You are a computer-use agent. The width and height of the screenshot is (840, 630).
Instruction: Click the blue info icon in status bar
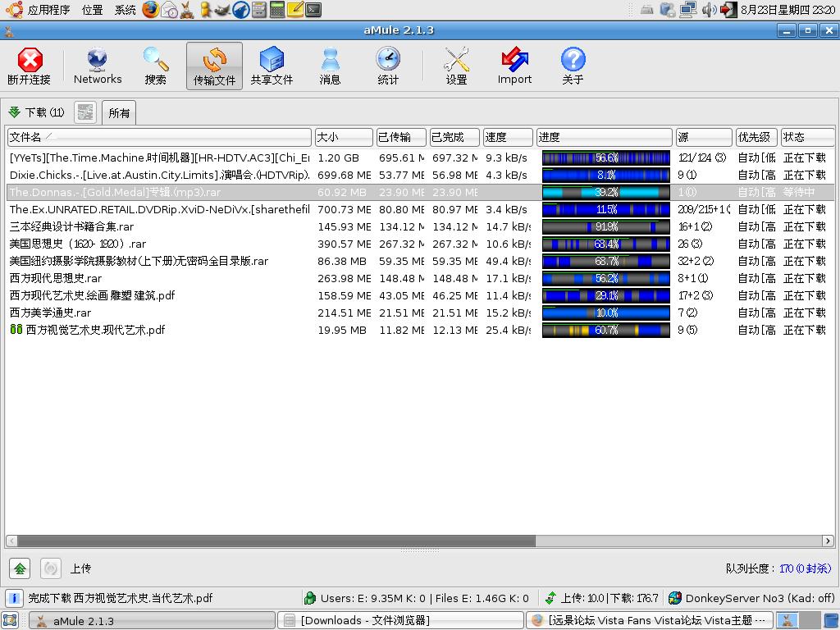click(x=15, y=598)
